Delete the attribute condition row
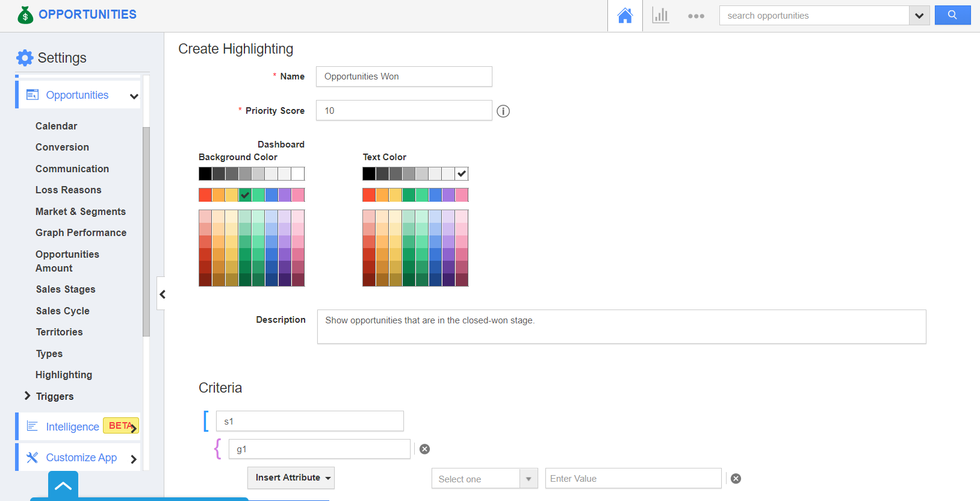 tap(736, 479)
